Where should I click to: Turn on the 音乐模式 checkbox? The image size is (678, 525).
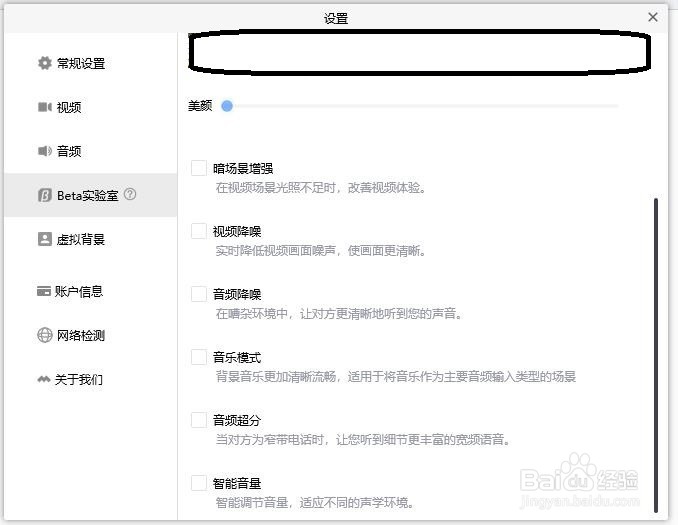point(199,357)
